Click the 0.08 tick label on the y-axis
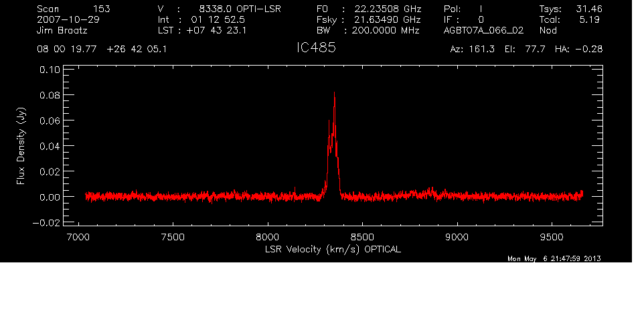Viewport: 644px width, 328px height. [x=51, y=94]
